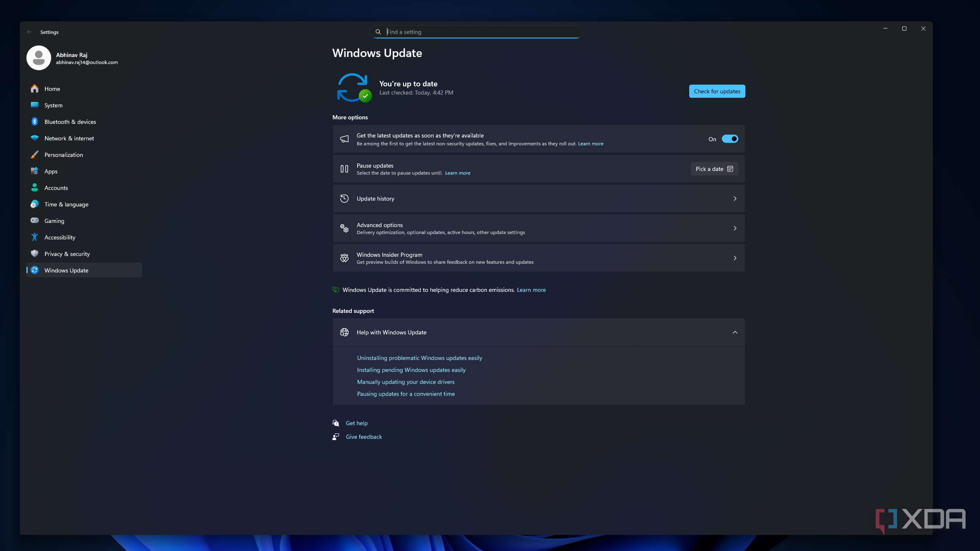
Task: Click the Apps icon in sidebar
Action: [35, 171]
